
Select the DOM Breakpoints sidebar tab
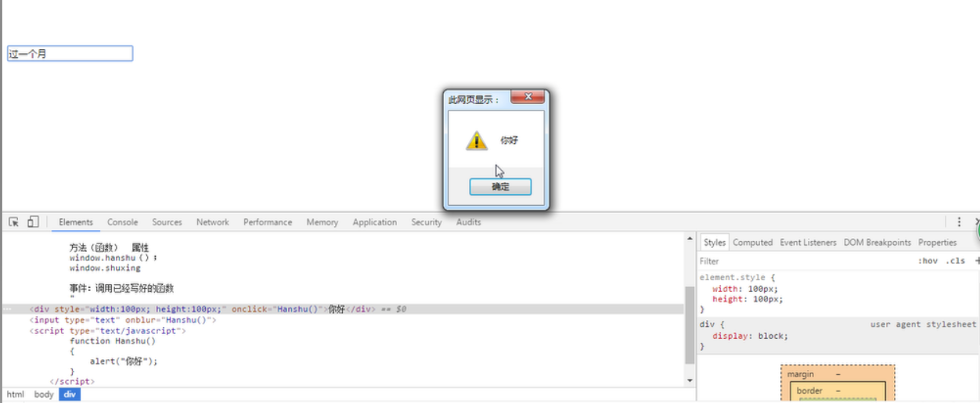click(x=877, y=243)
